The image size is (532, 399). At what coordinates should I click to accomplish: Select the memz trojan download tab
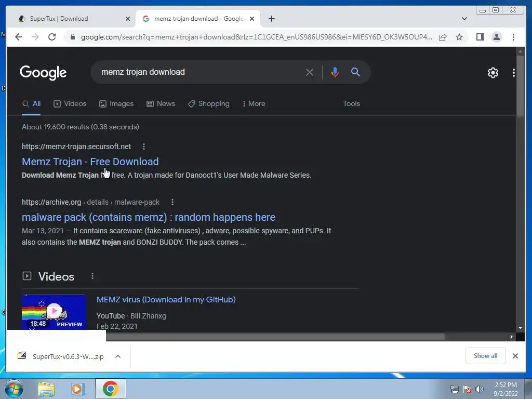(x=198, y=19)
